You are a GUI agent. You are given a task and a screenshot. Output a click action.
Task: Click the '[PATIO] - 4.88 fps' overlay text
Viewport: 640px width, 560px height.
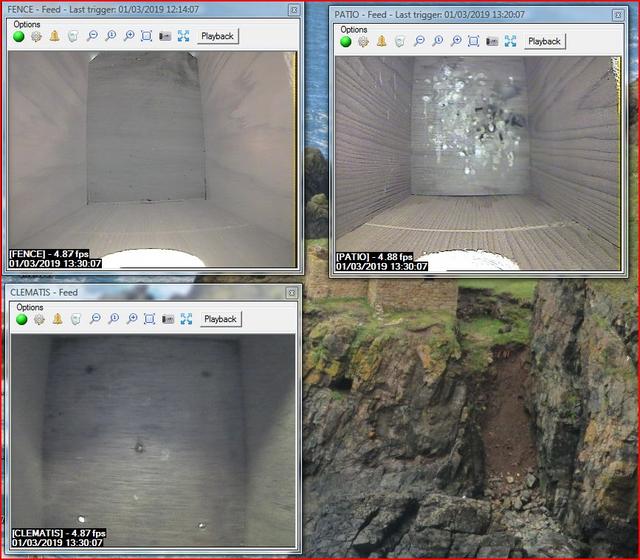374,257
